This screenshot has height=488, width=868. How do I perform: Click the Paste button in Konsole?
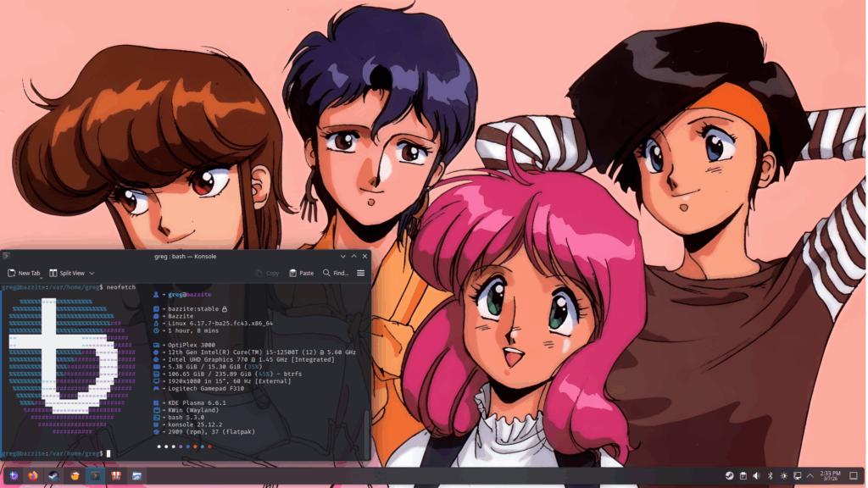(x=301, y=273)
